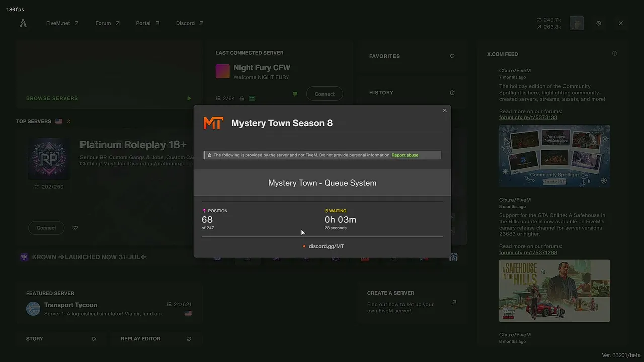Toggle favorite heart for Night Fury CFW
This screenshot has height=362, width=644.
tap(295, 94)
